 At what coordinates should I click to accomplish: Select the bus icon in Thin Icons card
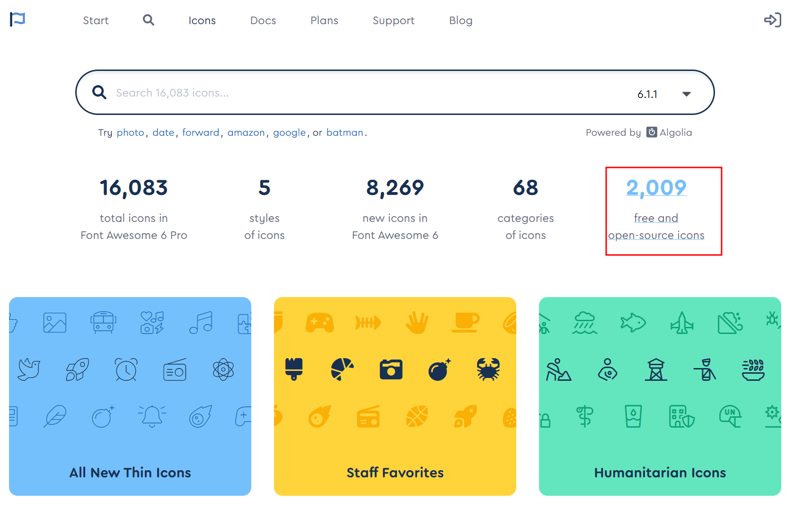coord(103,323)
